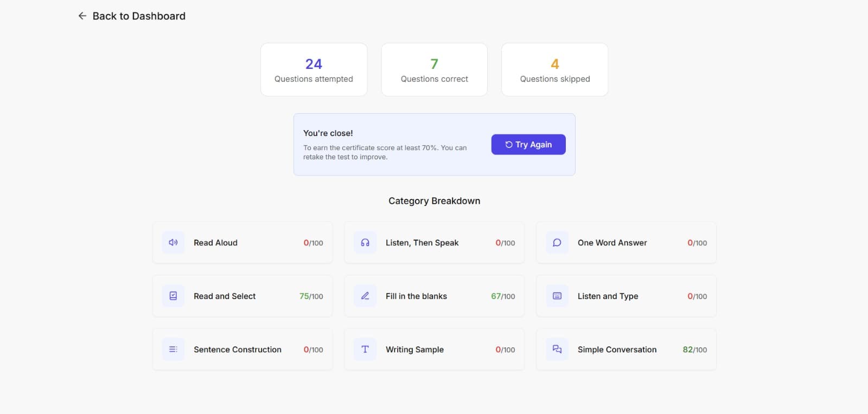The height and width of the screenshot is (414, 868).
Task: Click the Questions attempted caption
Action: pyautogui.click(x=314, y=79)
